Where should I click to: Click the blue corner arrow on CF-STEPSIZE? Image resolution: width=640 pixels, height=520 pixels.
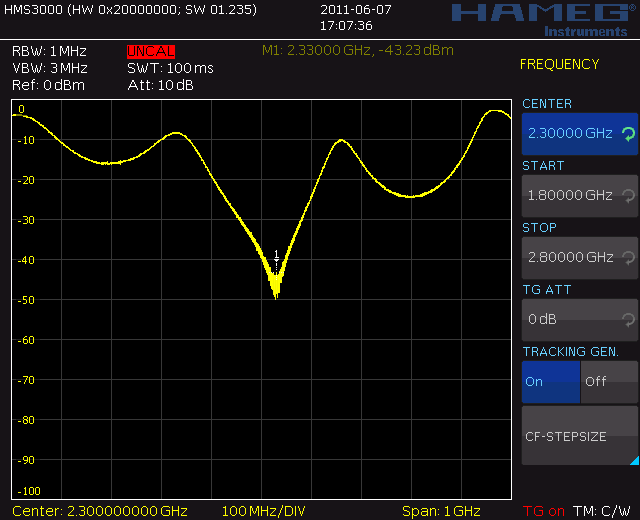(632, 460)
